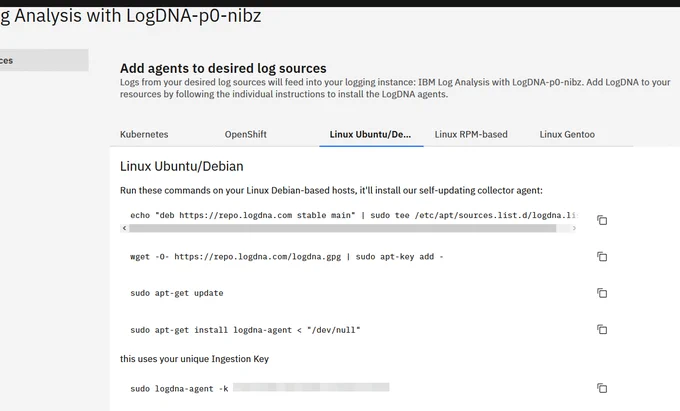This screenshot has width=680, height=411.
Task: Switch to the Kubernetes tab
Action: click(144, 134)
